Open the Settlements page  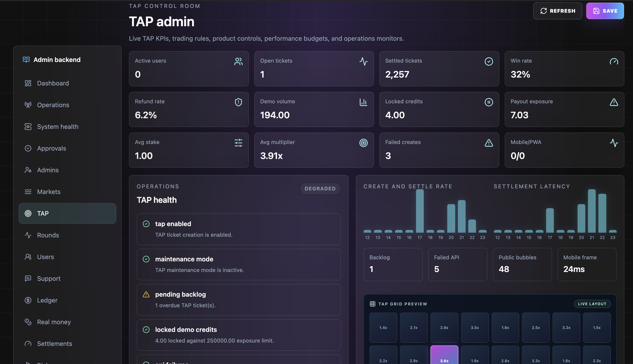(x=67, y=343)
